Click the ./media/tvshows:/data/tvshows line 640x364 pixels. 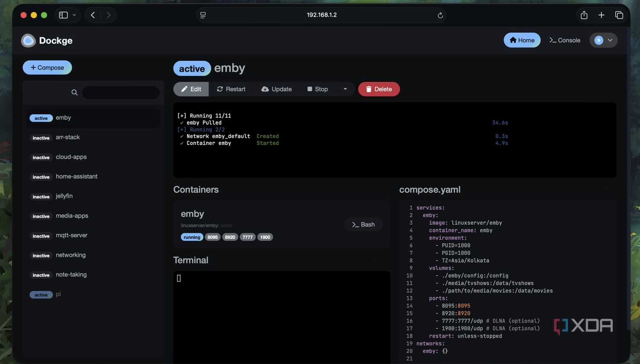coord(484,283)
